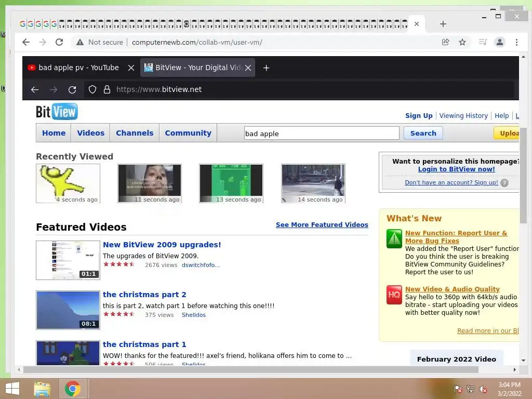Viewport: 532px width, 399px height.
Task: Open Chrome three-dot menu
Action: 516,42
